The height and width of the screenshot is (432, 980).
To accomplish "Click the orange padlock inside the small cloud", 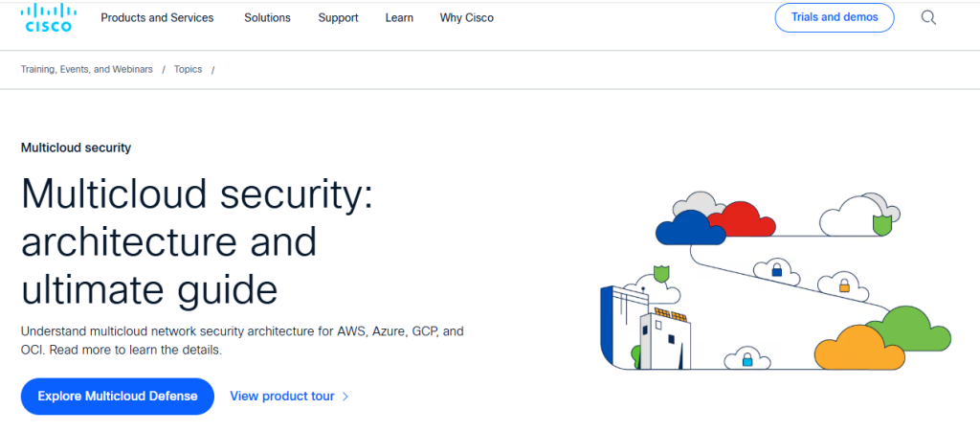I will pos(844,285).
